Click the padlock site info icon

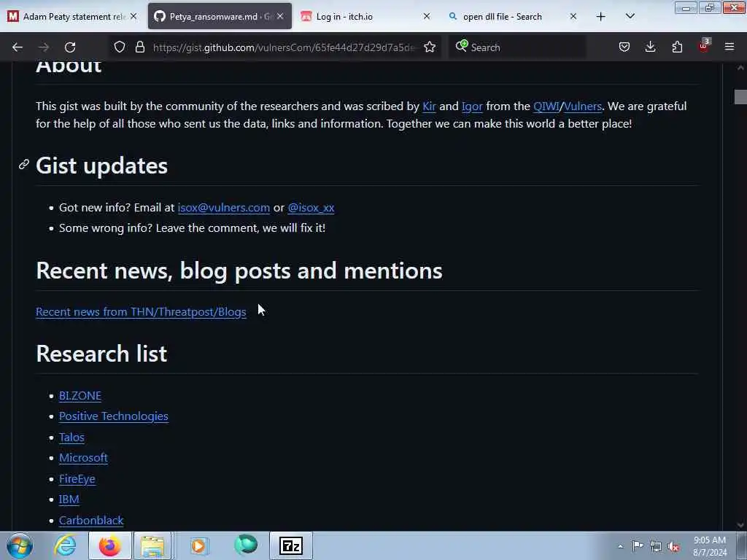tap(139, 47)
